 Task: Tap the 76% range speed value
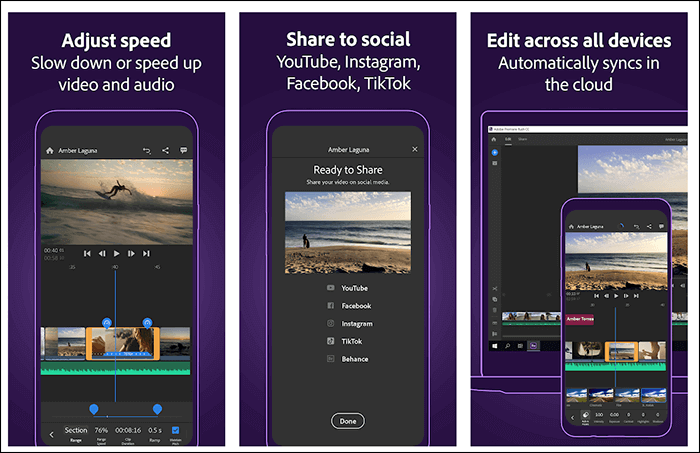pos(101,432)
